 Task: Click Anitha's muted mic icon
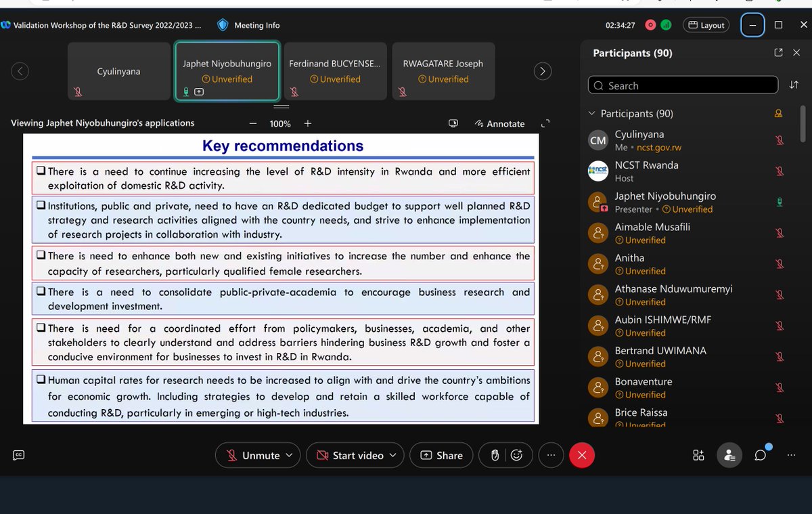pyautogui.click(x=780, y=264)
